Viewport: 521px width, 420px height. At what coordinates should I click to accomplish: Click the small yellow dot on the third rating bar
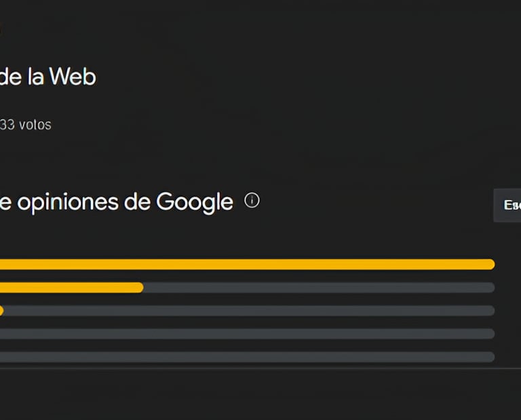pos(1,311)
